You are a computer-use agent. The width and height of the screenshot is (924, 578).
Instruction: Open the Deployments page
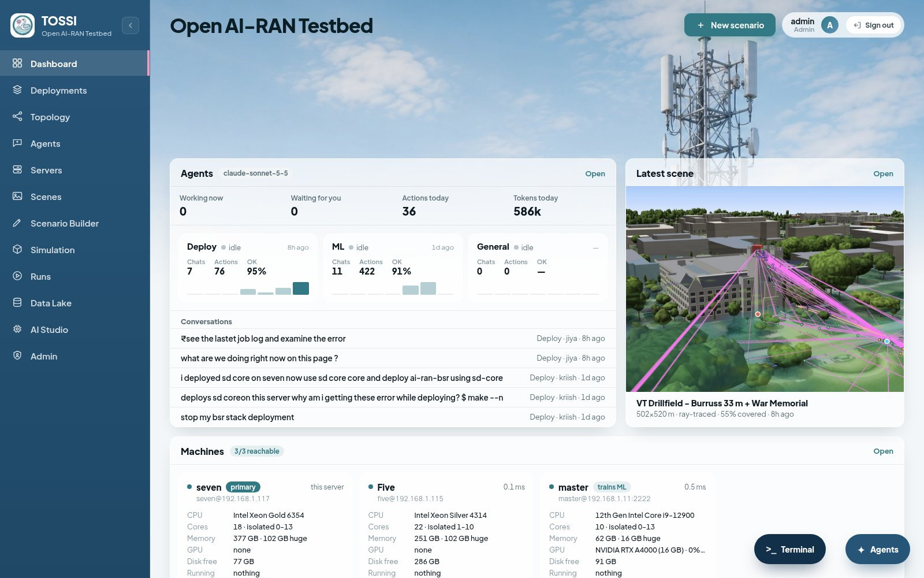click(74, 90)
